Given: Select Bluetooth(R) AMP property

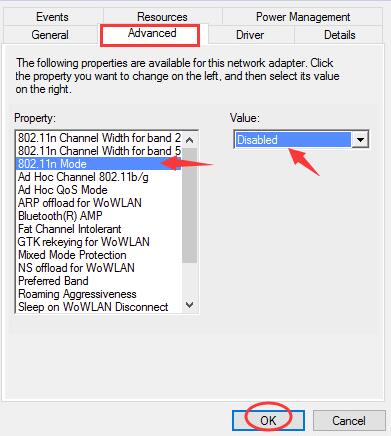Looking at the screenshot, I should 60,216.
